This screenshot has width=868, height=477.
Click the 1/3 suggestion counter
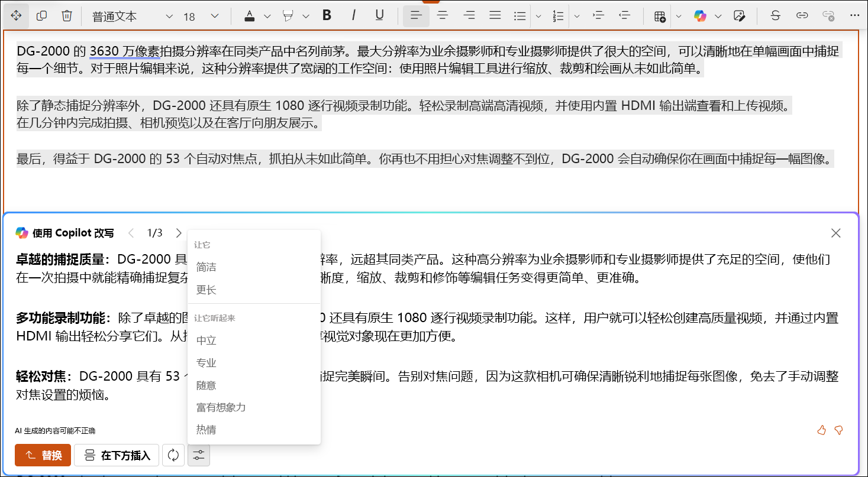click(154, 233)
